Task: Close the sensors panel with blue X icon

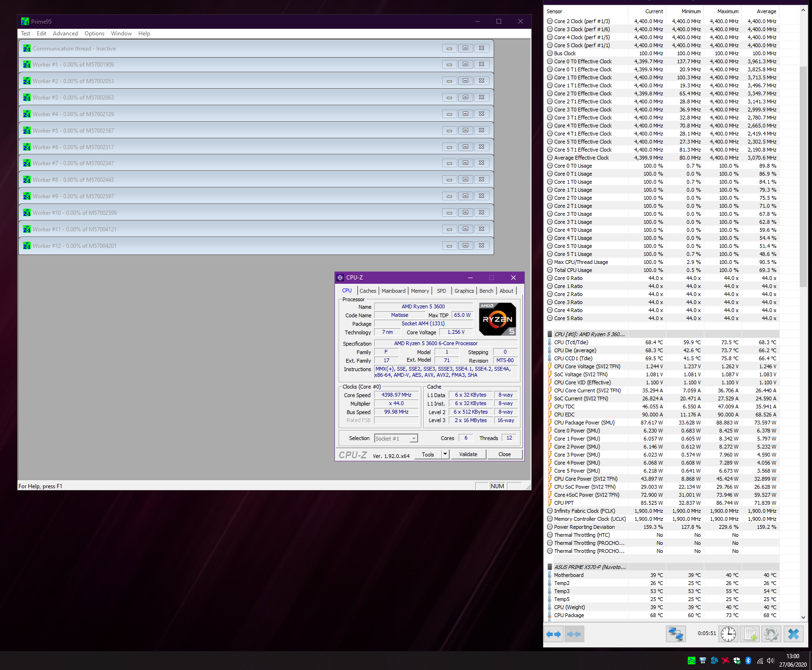Action: pos(794,634)
